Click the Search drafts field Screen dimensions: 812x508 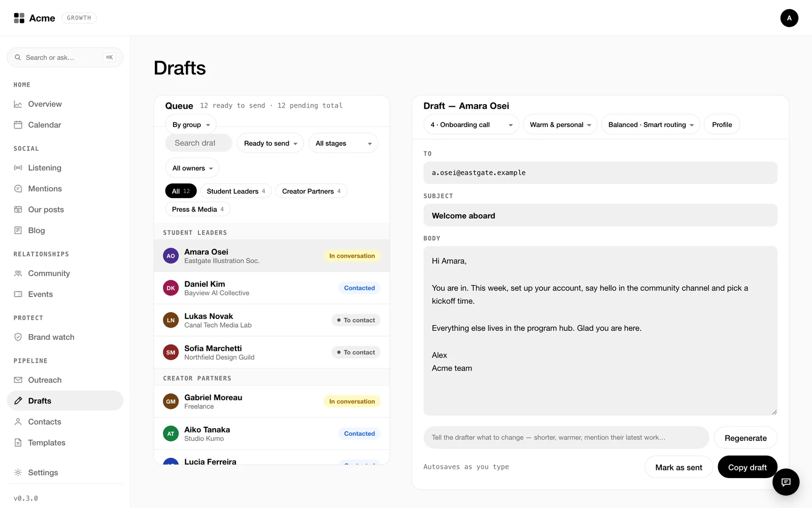pos(198,143)
